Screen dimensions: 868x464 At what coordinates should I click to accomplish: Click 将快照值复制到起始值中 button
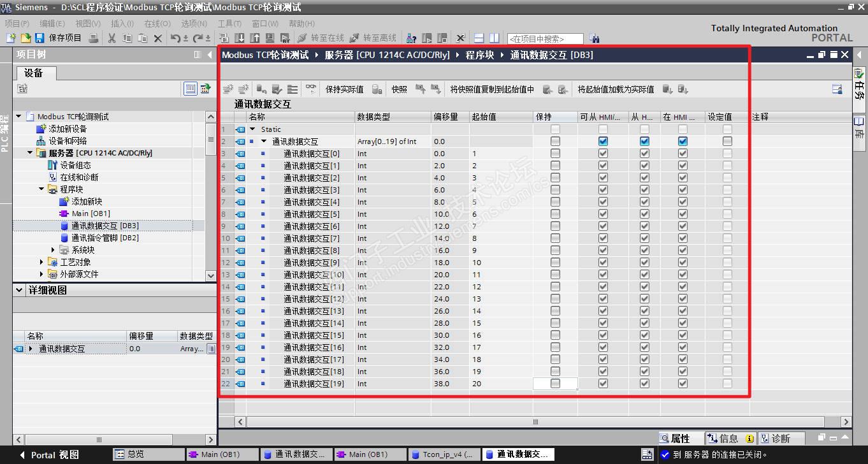[492, 89]
